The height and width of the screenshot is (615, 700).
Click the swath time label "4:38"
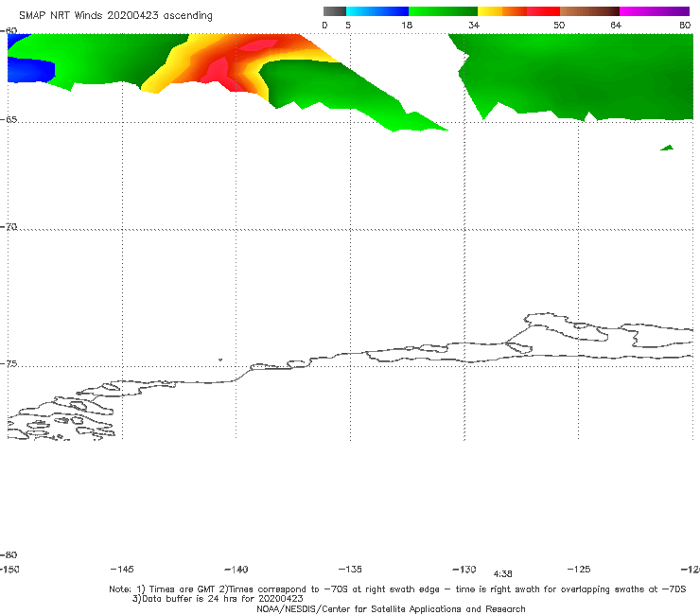tap(502, 574)
